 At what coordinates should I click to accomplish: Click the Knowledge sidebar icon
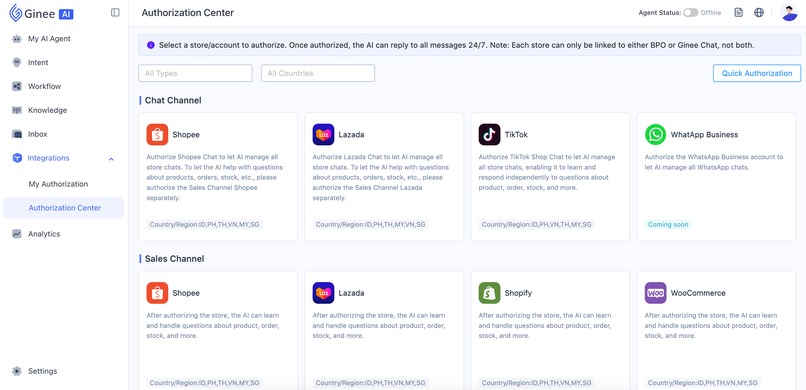(x=16, y=110)
